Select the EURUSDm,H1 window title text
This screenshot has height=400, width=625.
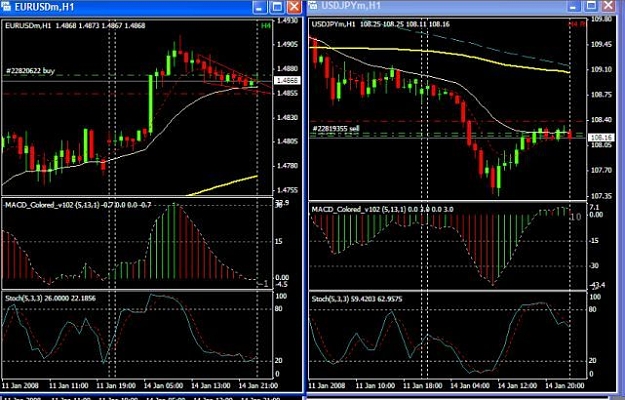pyautogui.click(x=44, y=7)
